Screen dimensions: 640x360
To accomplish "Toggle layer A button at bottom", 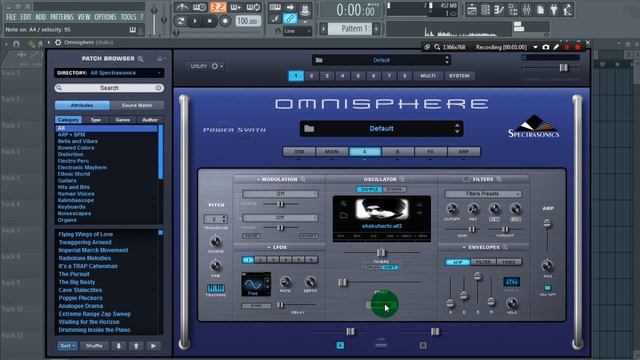I will coord(340,345).
